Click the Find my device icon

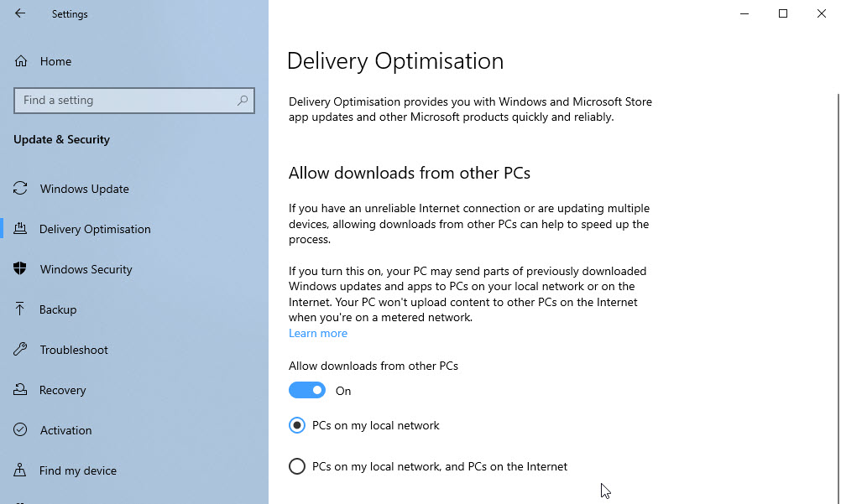pyautogui.click(x=20, y=470)
